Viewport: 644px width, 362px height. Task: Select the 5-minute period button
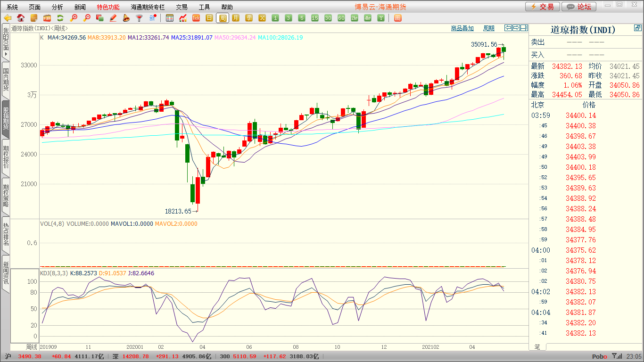[302, 18]
